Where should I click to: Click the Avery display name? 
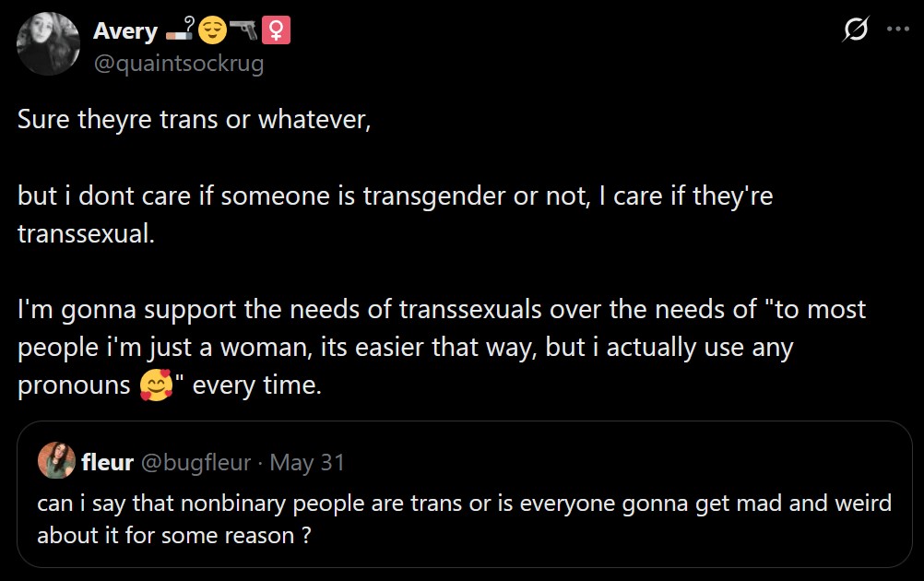[x=125, y=30]
